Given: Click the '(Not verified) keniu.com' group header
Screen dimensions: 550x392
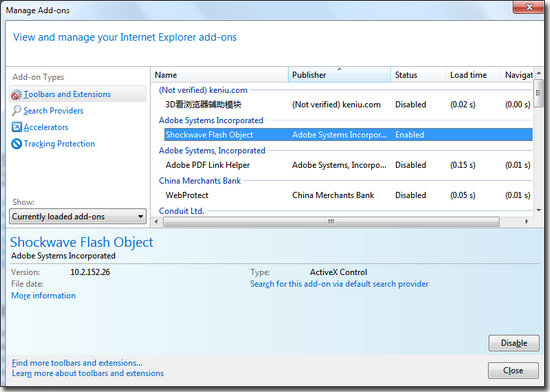Looking at the screenshot, I should [203, 90].
